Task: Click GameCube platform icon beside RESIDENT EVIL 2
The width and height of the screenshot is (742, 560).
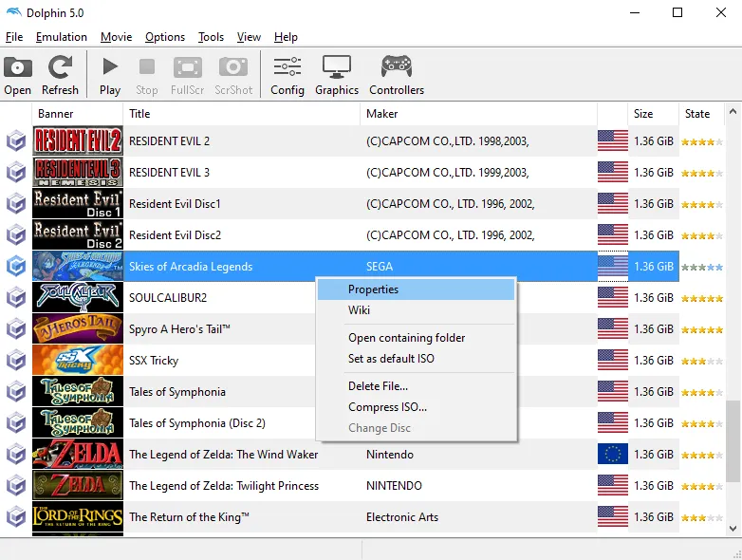Action: (x=16, y=141)
